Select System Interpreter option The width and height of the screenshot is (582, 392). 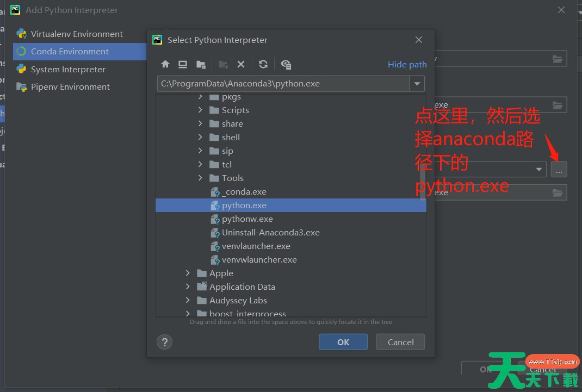coord(68,69)
